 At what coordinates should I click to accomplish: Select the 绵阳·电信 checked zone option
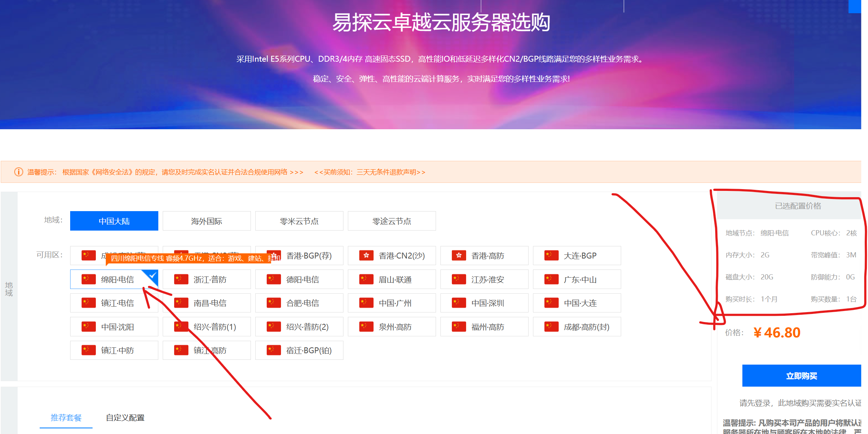(x=114, y=279)
